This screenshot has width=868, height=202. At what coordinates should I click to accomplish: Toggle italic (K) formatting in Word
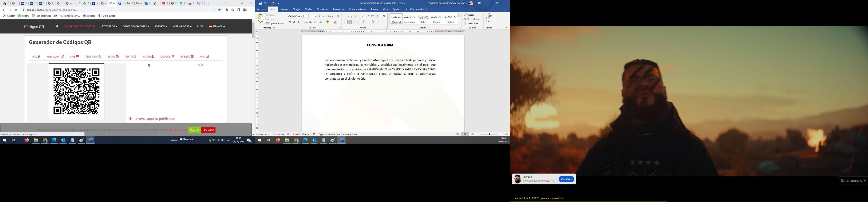pyautogui.click(x=294, y=22)
